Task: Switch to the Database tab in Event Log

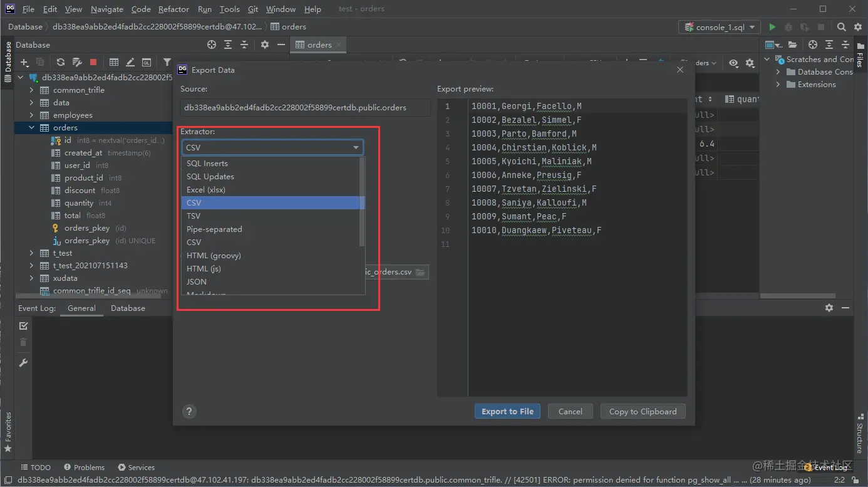Action: tap(128, 308)
